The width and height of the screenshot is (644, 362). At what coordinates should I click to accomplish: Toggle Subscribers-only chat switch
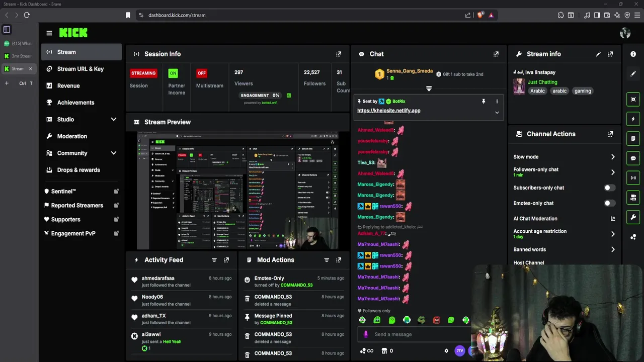[609, 188]
